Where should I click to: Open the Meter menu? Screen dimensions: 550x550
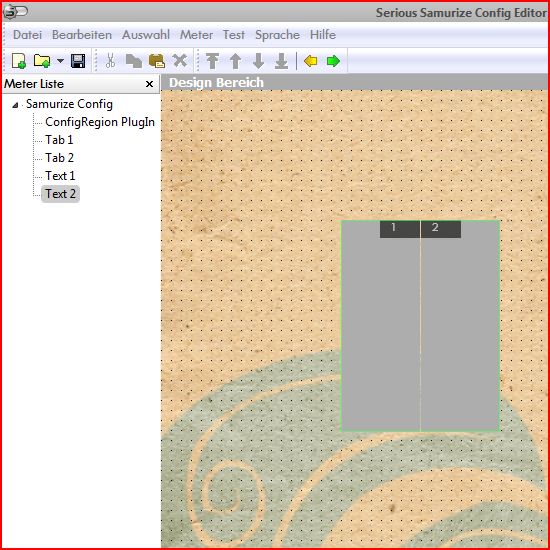[196, 35]
